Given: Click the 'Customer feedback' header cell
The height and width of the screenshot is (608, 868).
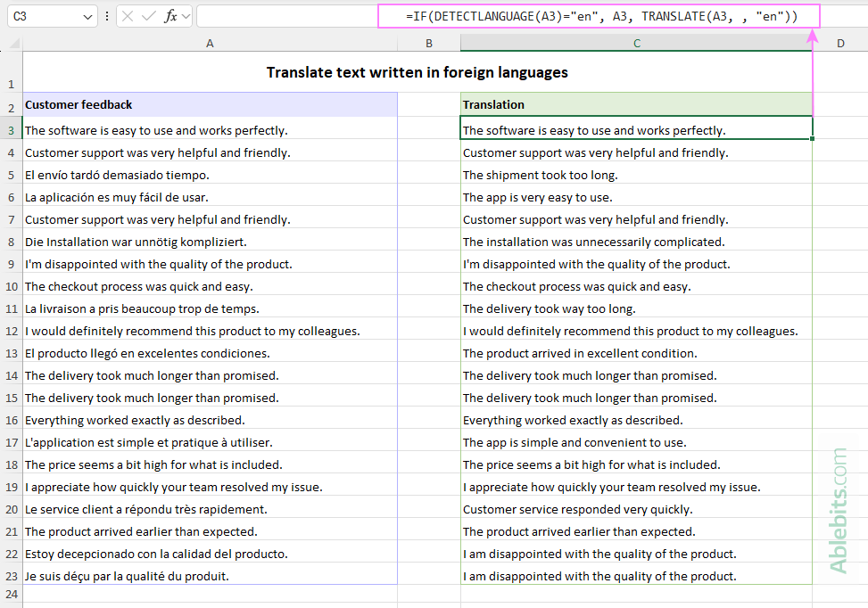Looking at the screenshot, I should 210,104.
